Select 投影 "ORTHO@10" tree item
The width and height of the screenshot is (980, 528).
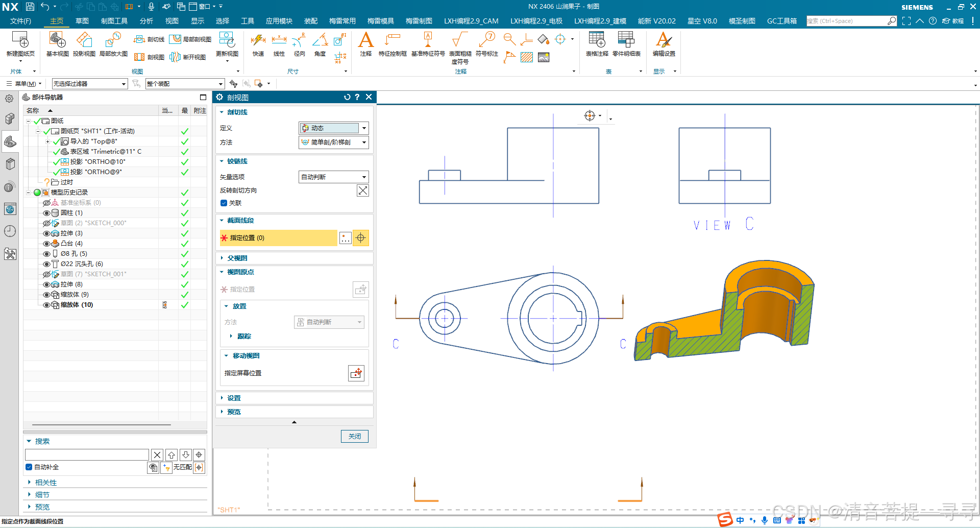pos(98,162)
